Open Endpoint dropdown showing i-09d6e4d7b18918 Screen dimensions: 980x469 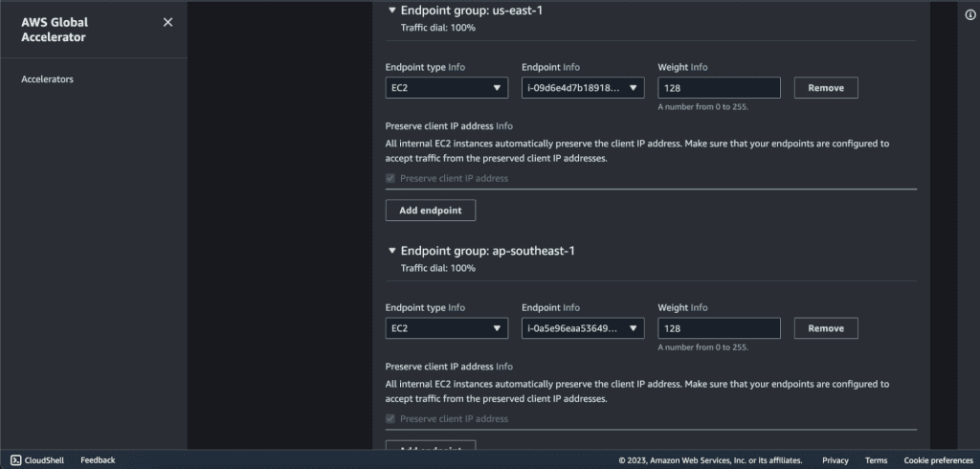583,88
